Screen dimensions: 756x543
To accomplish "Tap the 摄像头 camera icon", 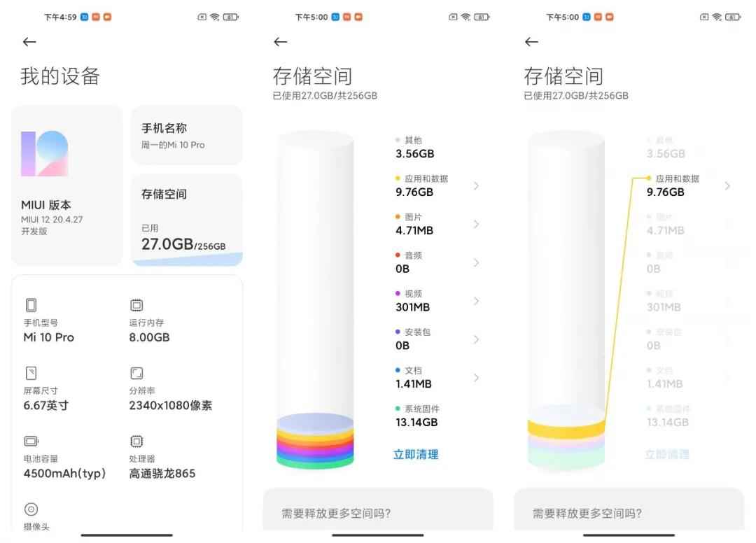I will tap(31, 509).
